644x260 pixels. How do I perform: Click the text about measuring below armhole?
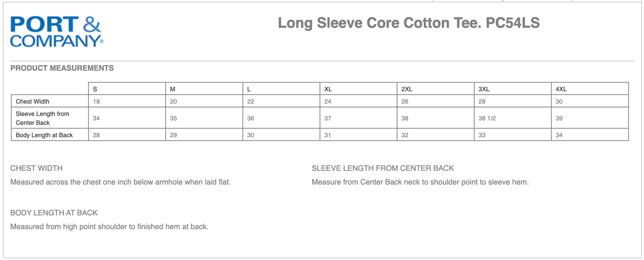(120, 182)
